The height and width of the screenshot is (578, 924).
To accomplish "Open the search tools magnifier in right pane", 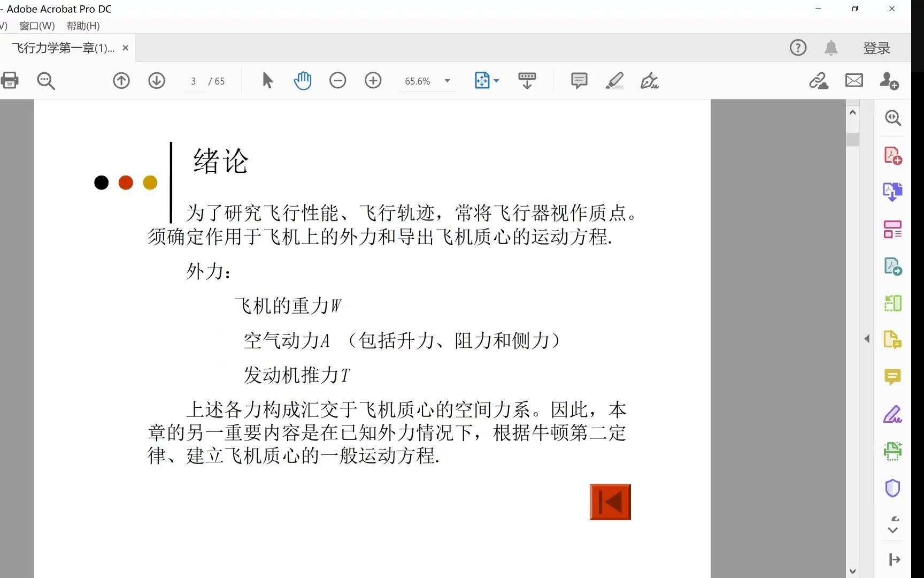I will pos(892,118).
